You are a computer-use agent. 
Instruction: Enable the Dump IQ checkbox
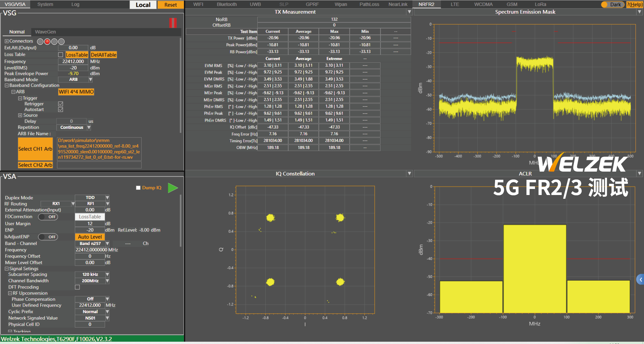[x=138, y=188]
